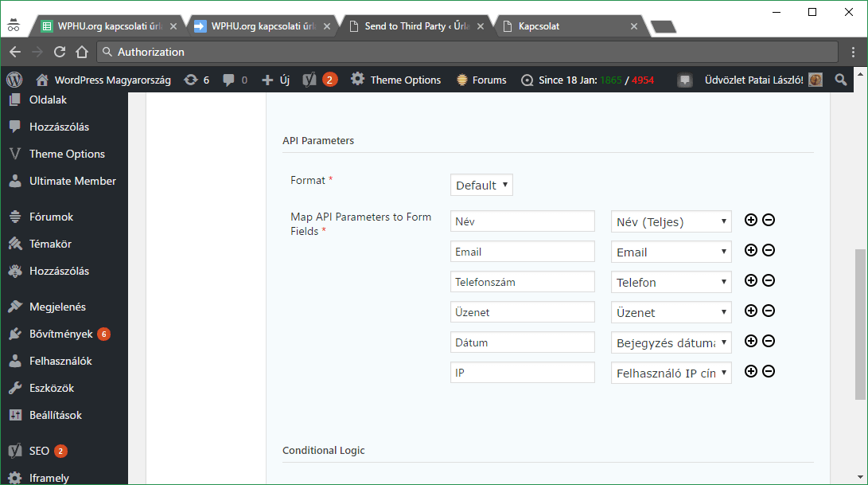This screenshot has height=485, width=868.
Task: Click the browser home icon
Action: pyautogui.click(x=81, y=52)
